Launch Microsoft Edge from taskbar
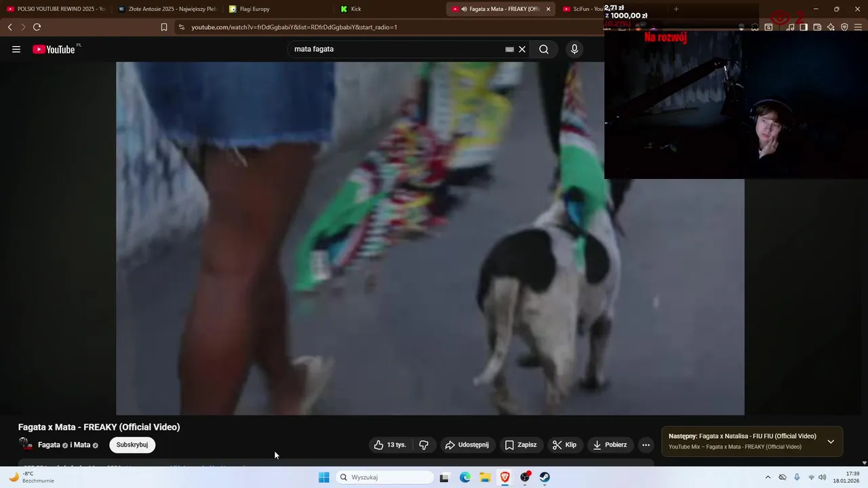Viewport: 868px width, 488px height. tap(465, 477)
